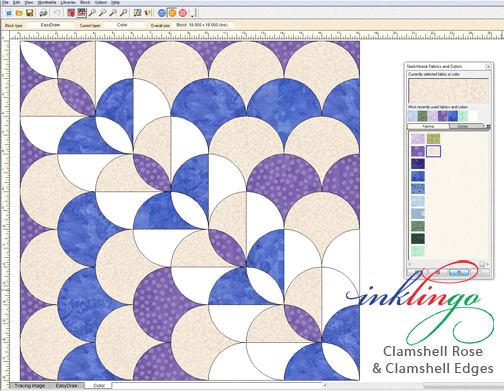Pick the mint green recently used fabric

click(x=463, y=116)
